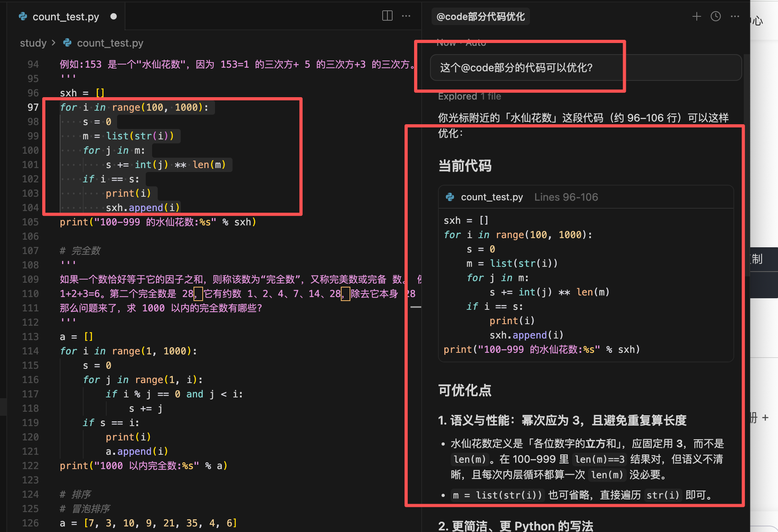The image size is (778, 532).
Task: Click the editor scrollbar on the left edge
Action: tap(4, 407)
